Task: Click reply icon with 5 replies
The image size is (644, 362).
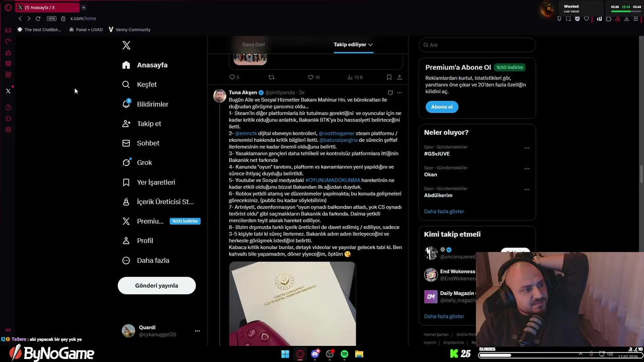Action: [x=234, y=77]
